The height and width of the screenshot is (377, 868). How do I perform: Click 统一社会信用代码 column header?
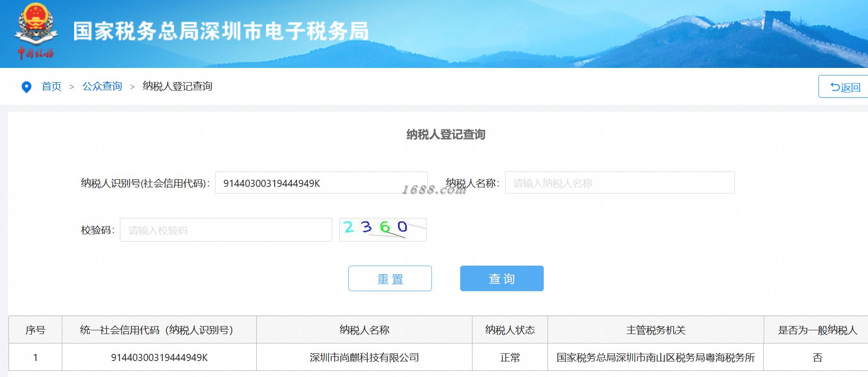(x=159, y=330)
